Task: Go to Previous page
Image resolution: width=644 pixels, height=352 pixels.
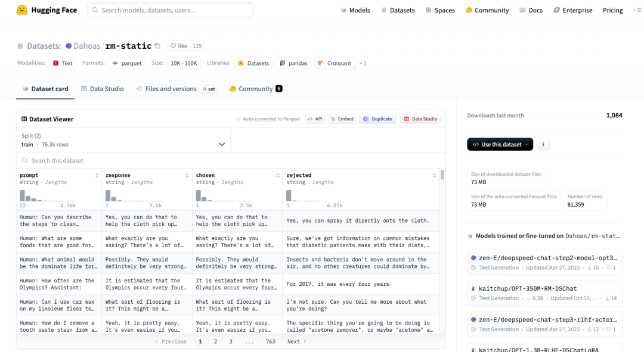Action: (171, 341)
